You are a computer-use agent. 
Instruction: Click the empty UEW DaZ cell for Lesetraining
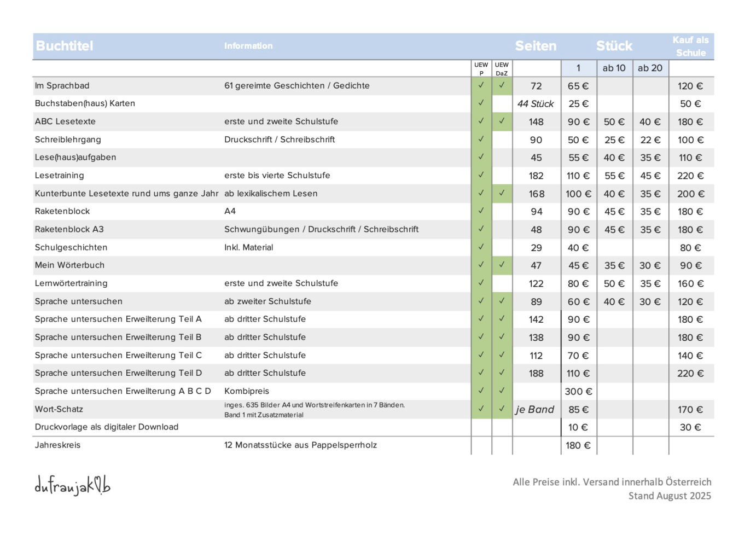pos(502,176)
